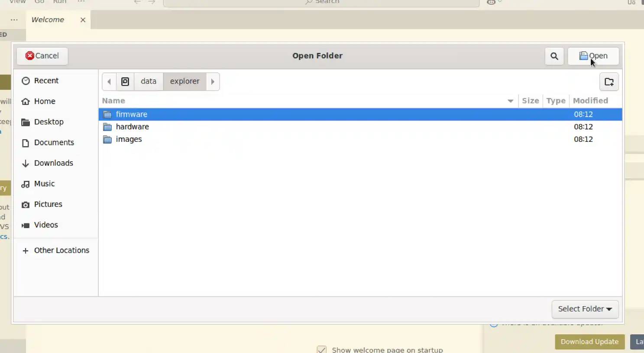Viewport: 644px width, 353px height.
Task: Go back using the path bar left arrow
Action: 109,82
